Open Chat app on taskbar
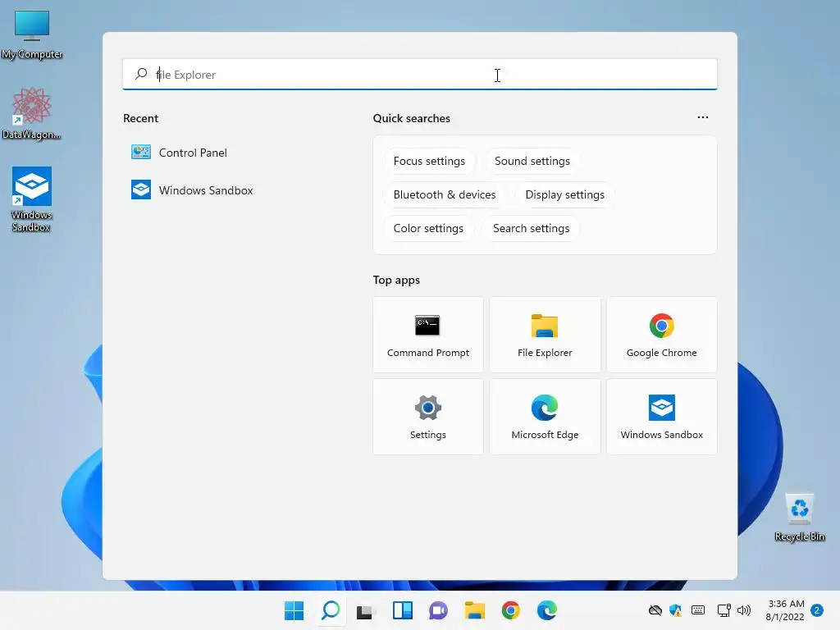This screenshot has width=840, height=630. 438,610
